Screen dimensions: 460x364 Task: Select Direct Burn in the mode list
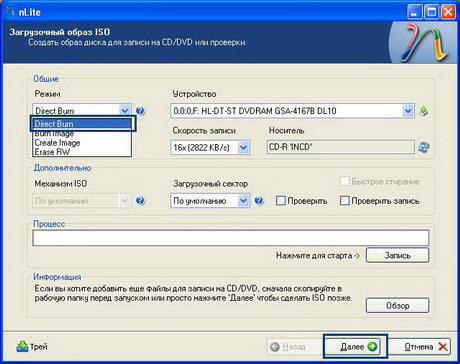(83, 124)
